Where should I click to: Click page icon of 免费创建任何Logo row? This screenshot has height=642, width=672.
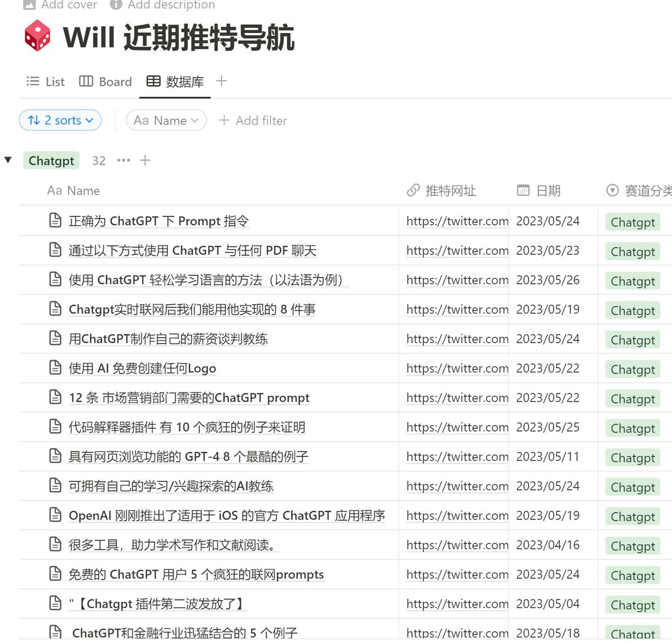[x=55, y=368]
